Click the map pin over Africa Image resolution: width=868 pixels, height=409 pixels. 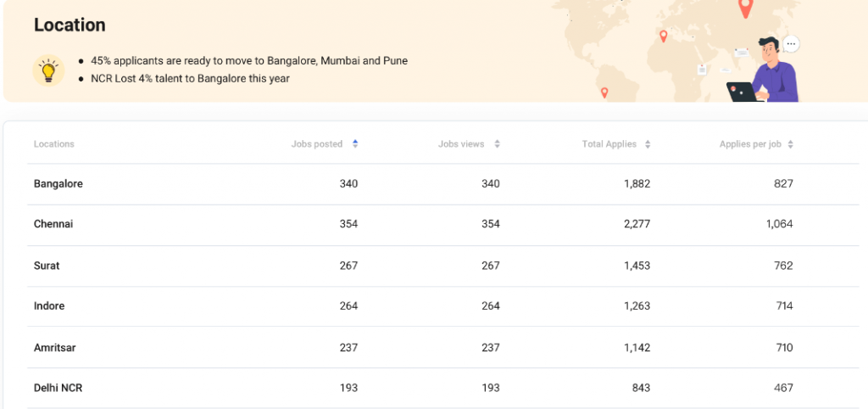[x=663, y=36]
